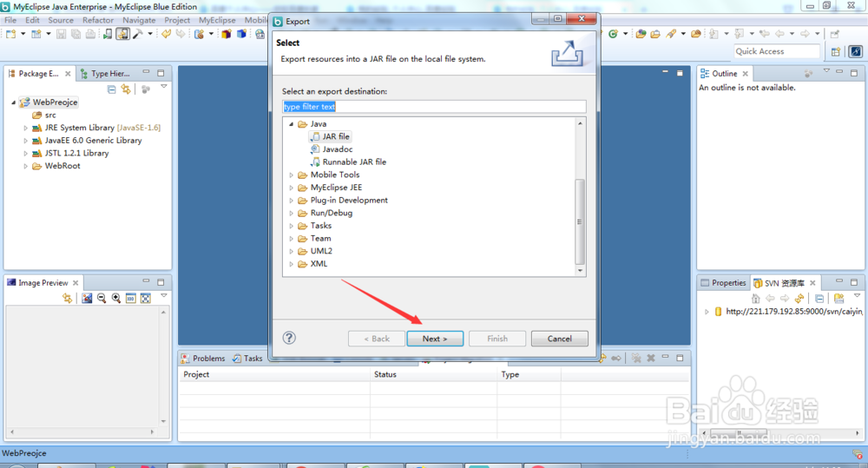This screenshot has height=468, width=868.
Task: Switch to the Tasks tab
Action: click(x=247, y=359)
